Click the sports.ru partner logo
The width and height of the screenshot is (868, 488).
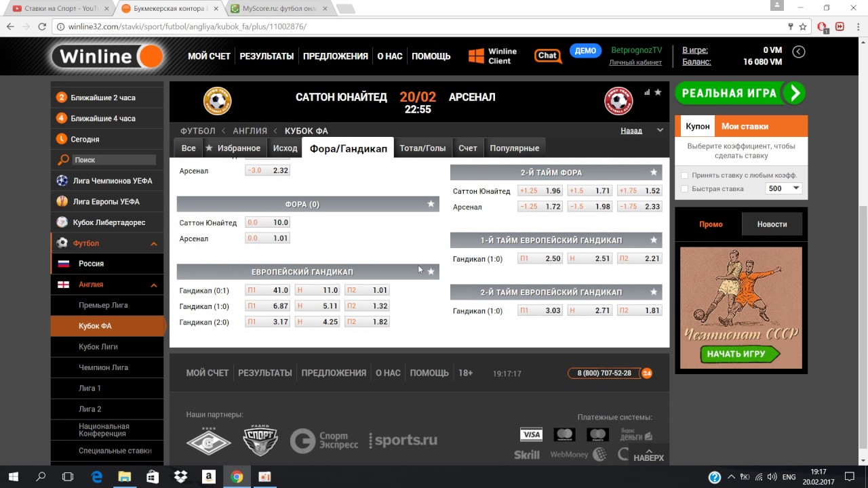(x=403, y=441)
